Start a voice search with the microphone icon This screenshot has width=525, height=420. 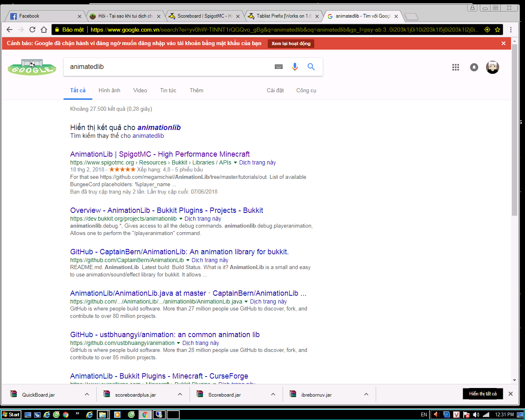(x=295, y=66)
